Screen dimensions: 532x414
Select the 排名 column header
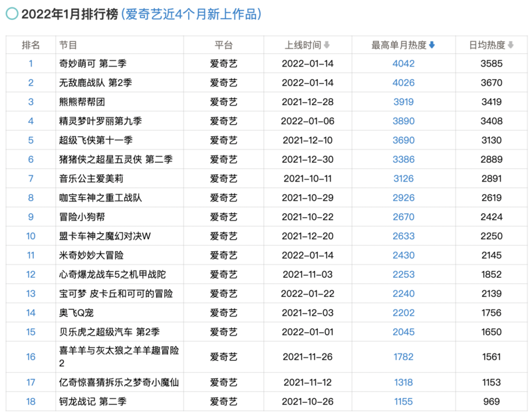[x=31, y=45]
